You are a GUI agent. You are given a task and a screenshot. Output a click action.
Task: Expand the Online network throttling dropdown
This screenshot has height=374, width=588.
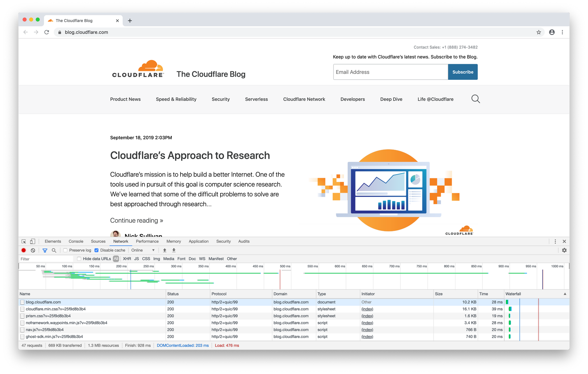point(146,250)
